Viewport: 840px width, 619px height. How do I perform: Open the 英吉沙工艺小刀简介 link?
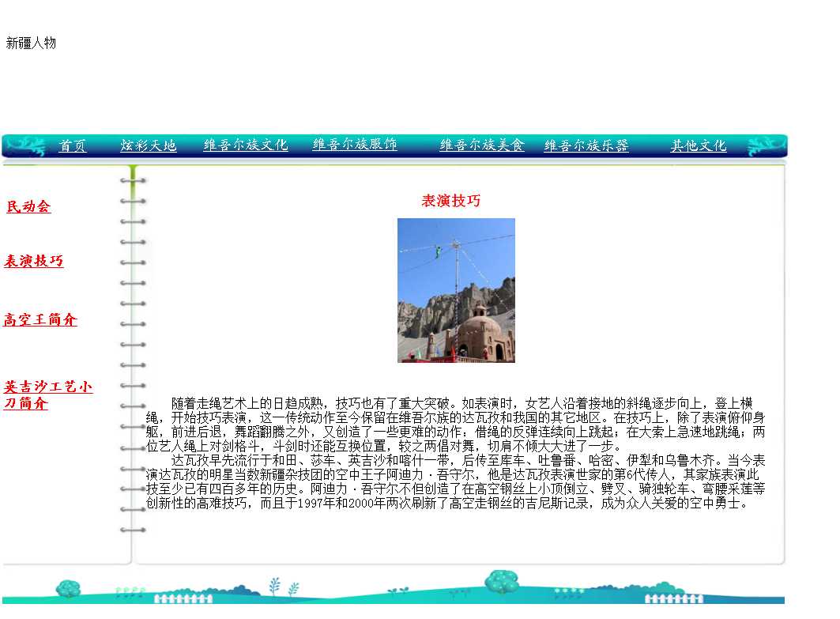pos(47,395)
